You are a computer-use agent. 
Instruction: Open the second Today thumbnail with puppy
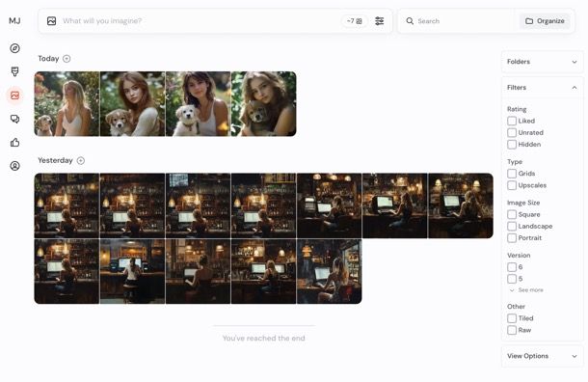pyautogui.click(x=132, y=104)
